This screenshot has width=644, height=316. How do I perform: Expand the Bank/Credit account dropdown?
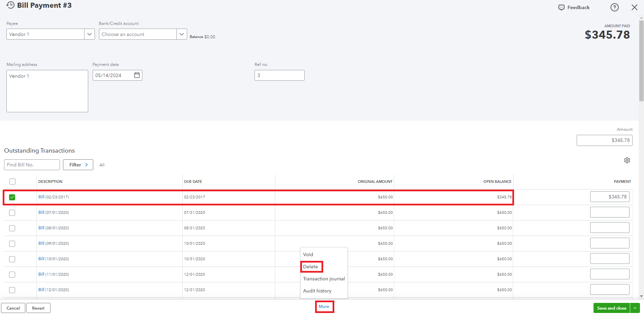pyautogui.click(x=181, y=34)
